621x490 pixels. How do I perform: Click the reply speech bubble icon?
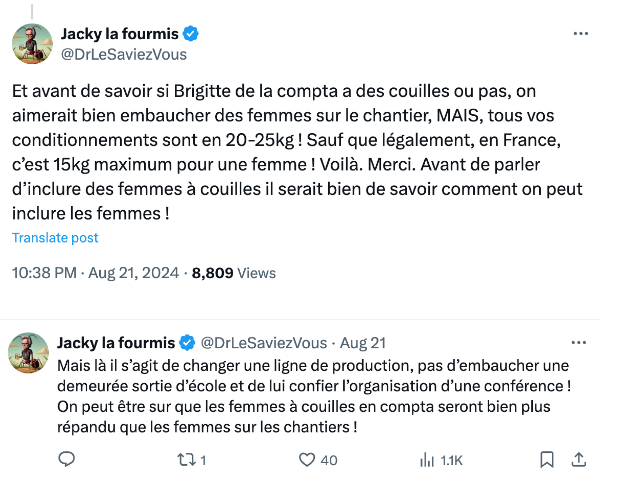coord(67,460)
